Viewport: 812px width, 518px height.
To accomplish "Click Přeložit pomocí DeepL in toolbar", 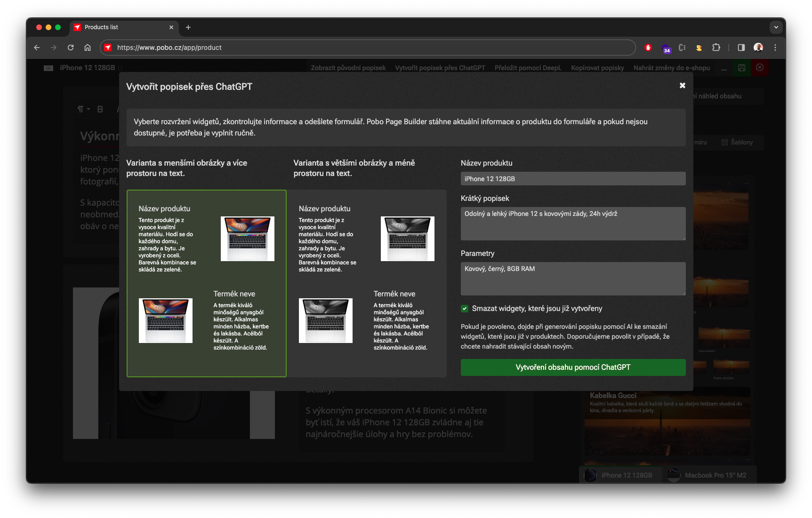I will coord(528,68).
